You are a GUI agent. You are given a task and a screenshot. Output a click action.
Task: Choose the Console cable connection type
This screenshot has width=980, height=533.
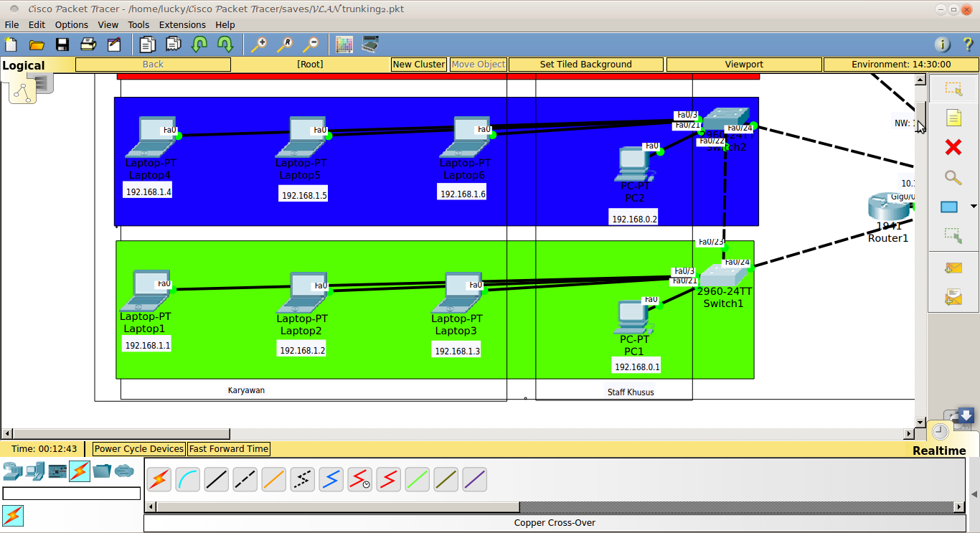tap(187, 479)
